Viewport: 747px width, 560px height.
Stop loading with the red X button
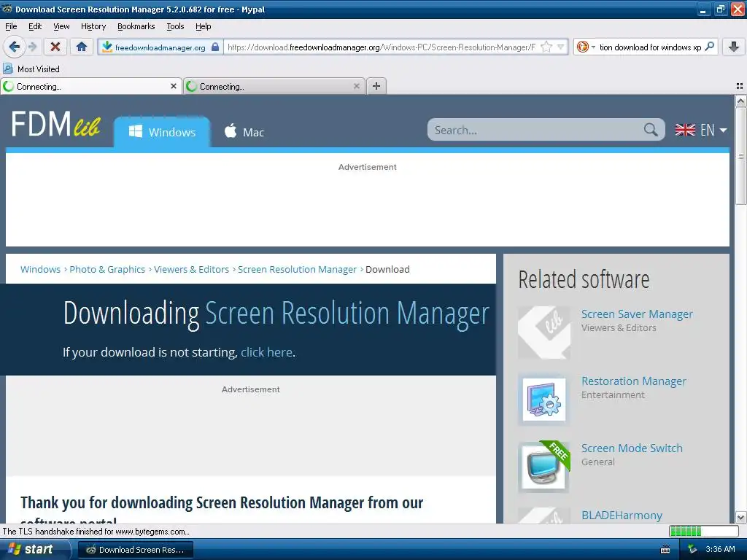pyautogui.click(x=55, y=47)
